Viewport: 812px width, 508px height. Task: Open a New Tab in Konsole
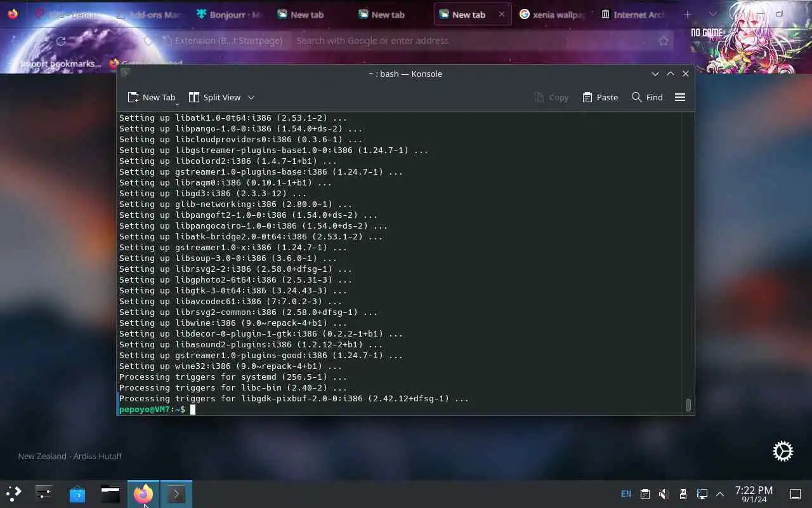151,97
